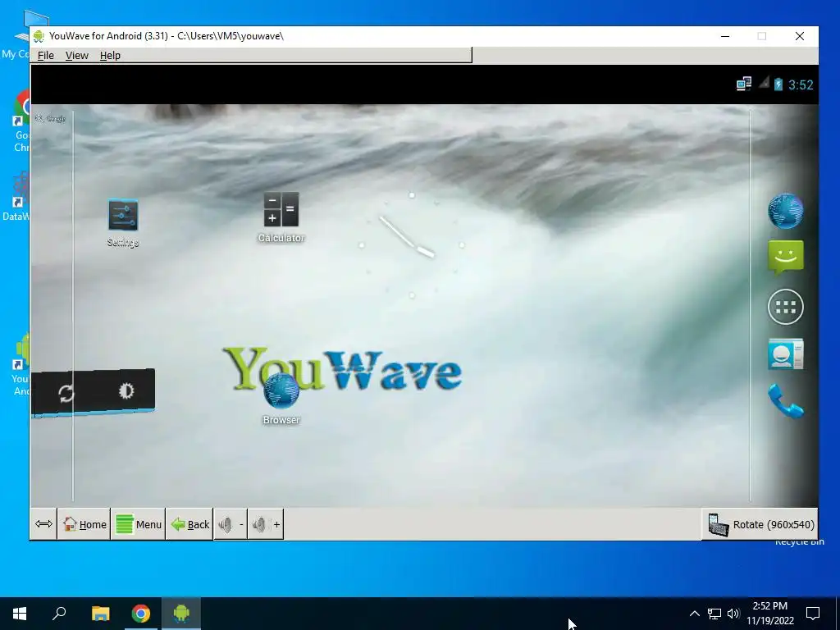Toggle the brightness widget button

click(126, 390)
